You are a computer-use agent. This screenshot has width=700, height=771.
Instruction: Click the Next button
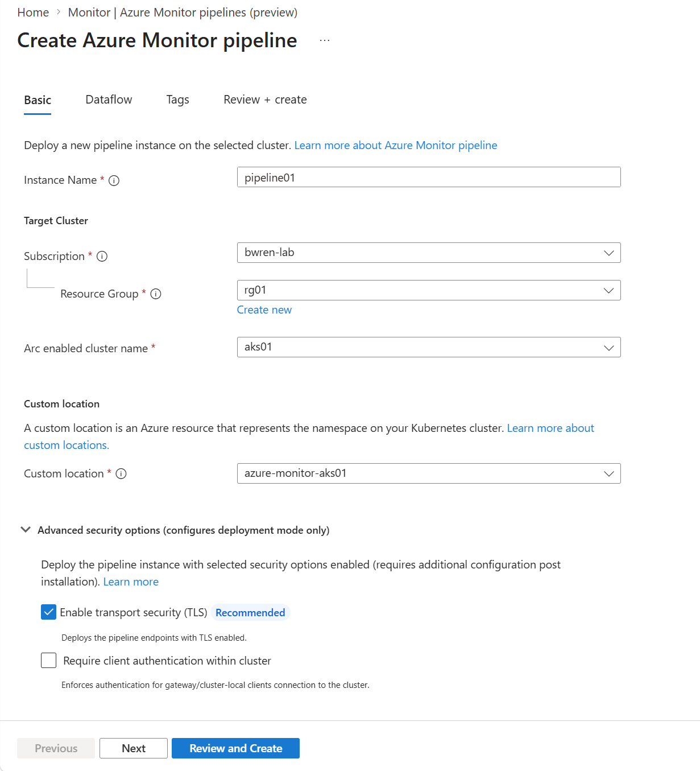point(134,748)
